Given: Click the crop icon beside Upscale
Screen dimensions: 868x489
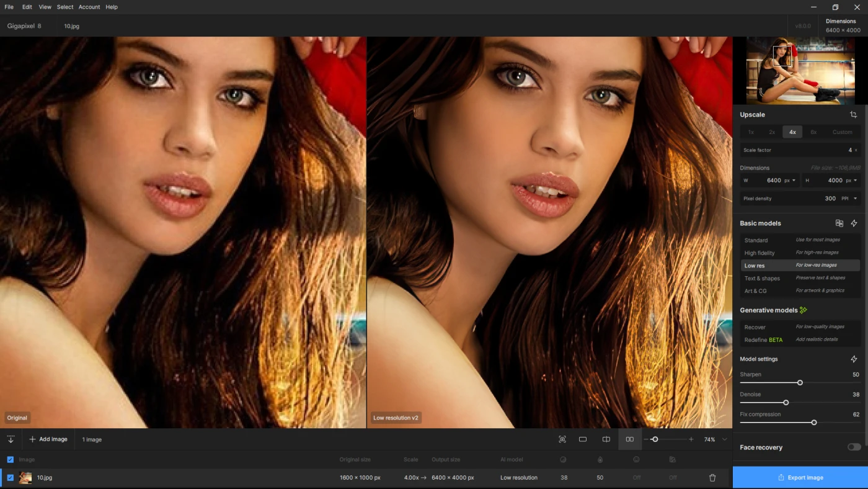Looking at the screenshot, I should point(853,115).
